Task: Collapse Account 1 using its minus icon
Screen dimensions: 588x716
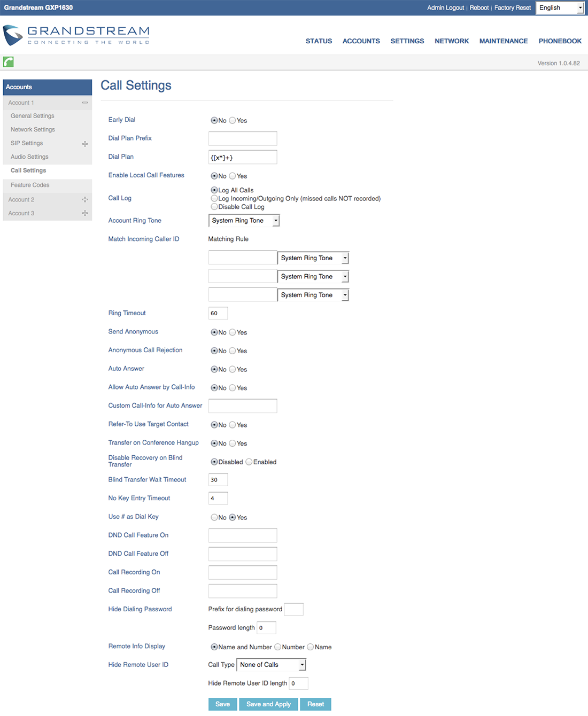Action: pos(84,103)
